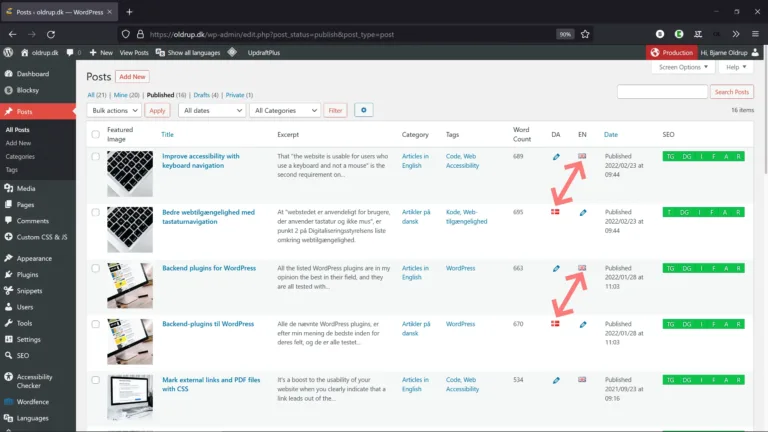Select the Improve accessibility post checkbox
Viewport: 768px width, 432px height.
point(96,157)
